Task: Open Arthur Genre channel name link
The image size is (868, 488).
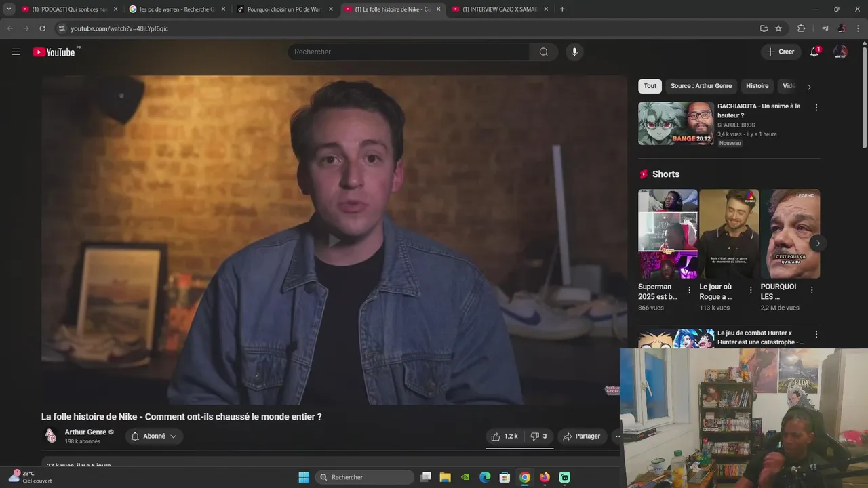Action: point(85,432)
